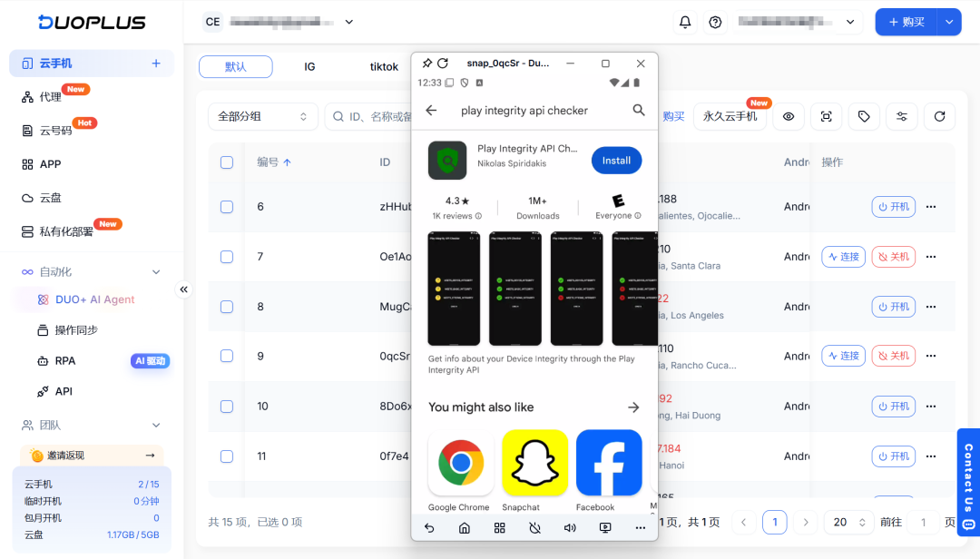980x559 pixels.
Task: Toggle the eye visibility icon
Action: pyautogui.click(x=789, y=116)
